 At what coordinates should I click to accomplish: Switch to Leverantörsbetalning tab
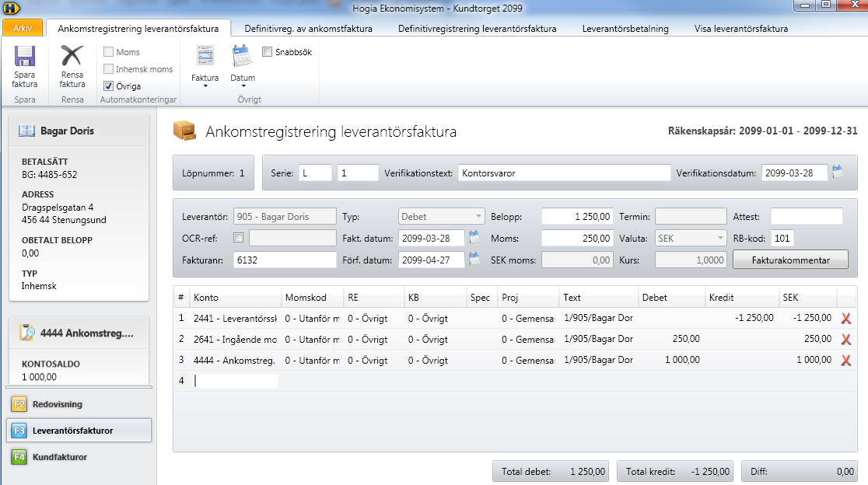click(625, 29)
